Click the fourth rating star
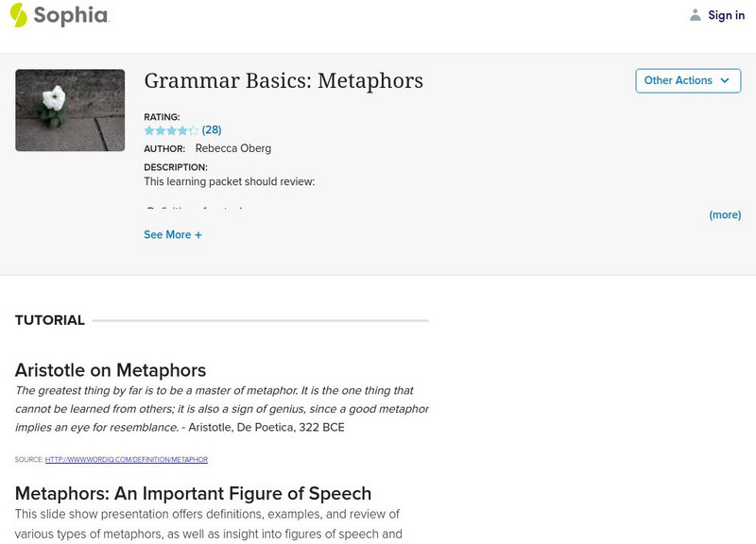 (x=182, y=130)
